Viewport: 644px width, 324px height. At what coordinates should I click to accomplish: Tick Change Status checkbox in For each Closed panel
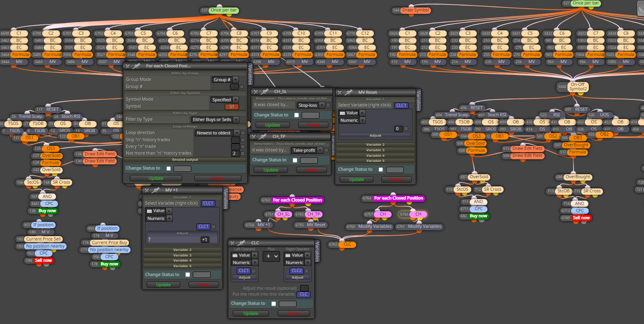168,168
